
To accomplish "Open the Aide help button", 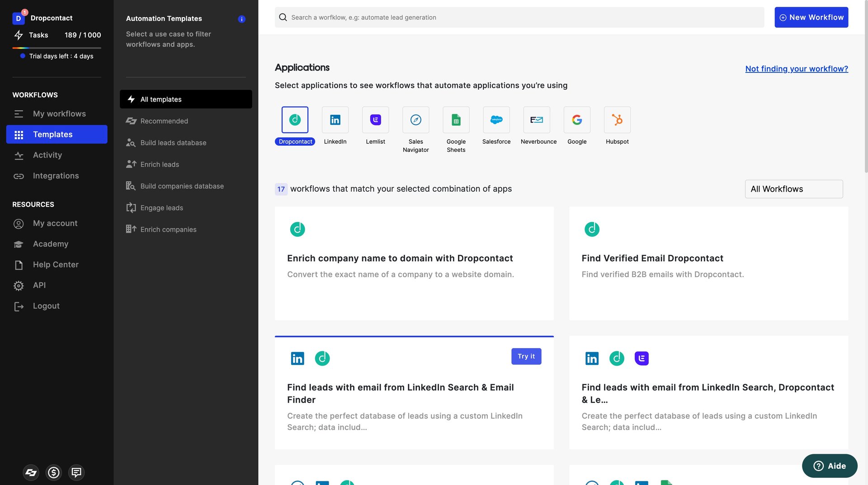I will [x=830, y=466].
